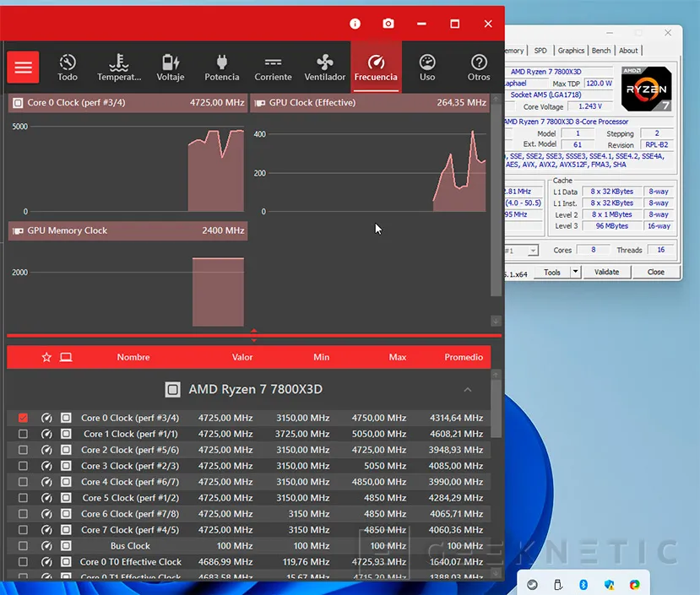Check the Core 3 Clock checkbox
The width and height of the screenshot is (700, 595).
point(23,466)
